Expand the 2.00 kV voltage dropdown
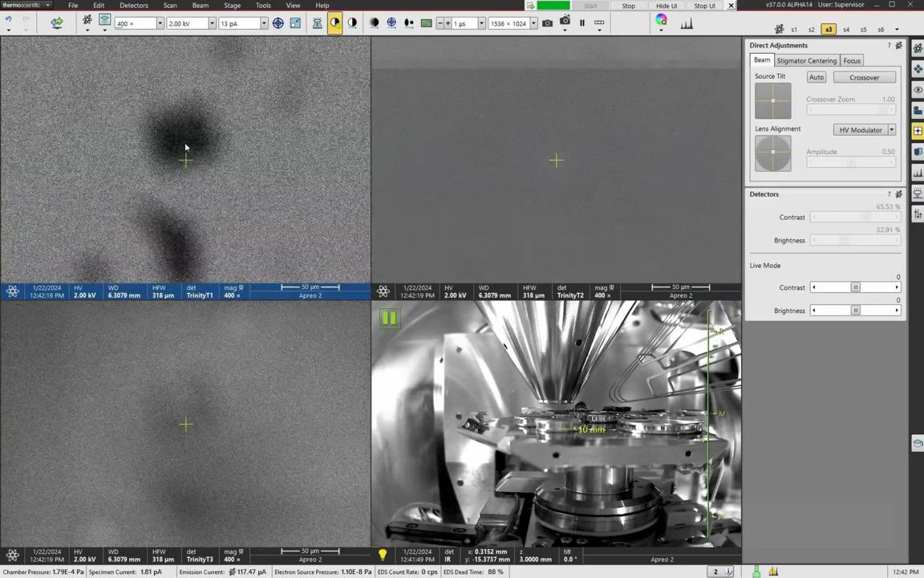 pos(212,23)
